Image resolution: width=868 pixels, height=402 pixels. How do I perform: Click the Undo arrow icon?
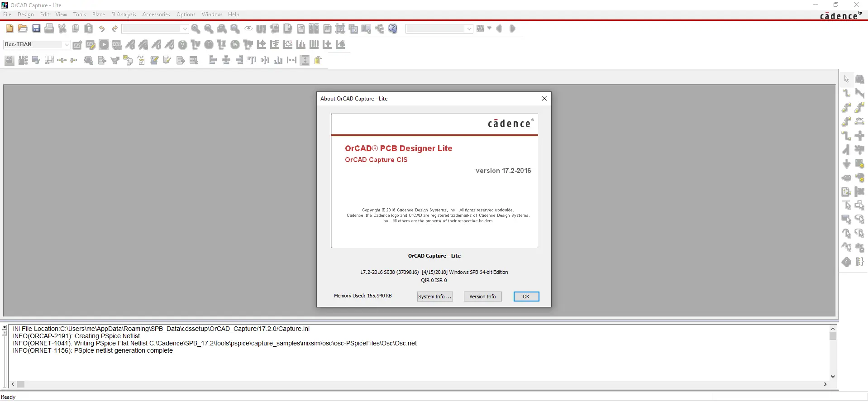(x=102, y=29)
